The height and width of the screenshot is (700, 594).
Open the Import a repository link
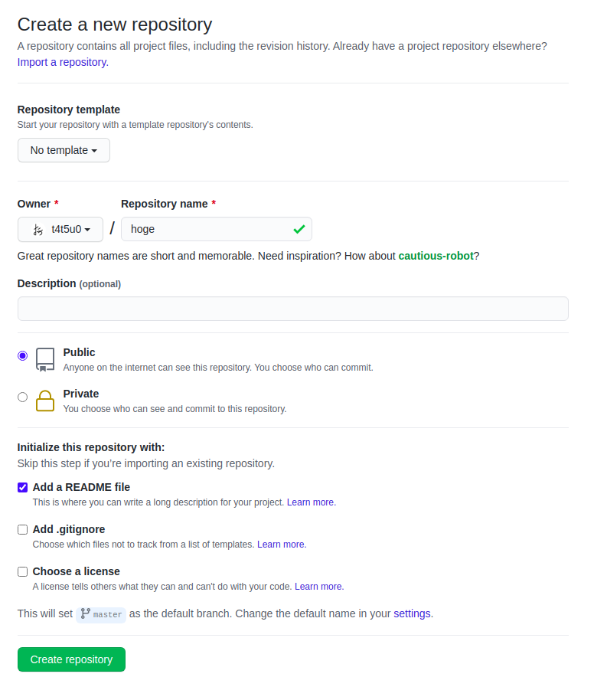click(x=63, y=62)
